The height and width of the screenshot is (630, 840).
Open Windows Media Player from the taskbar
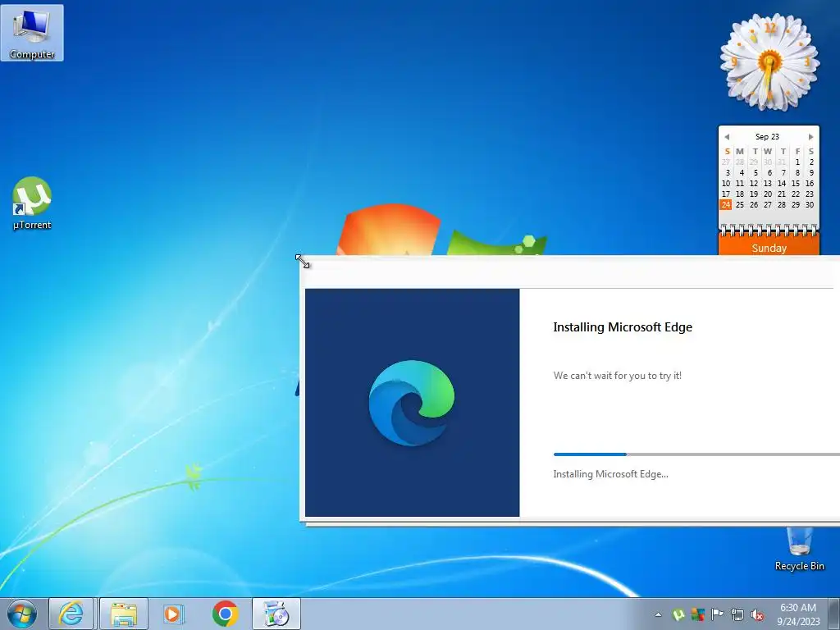(x=173, y=614)
